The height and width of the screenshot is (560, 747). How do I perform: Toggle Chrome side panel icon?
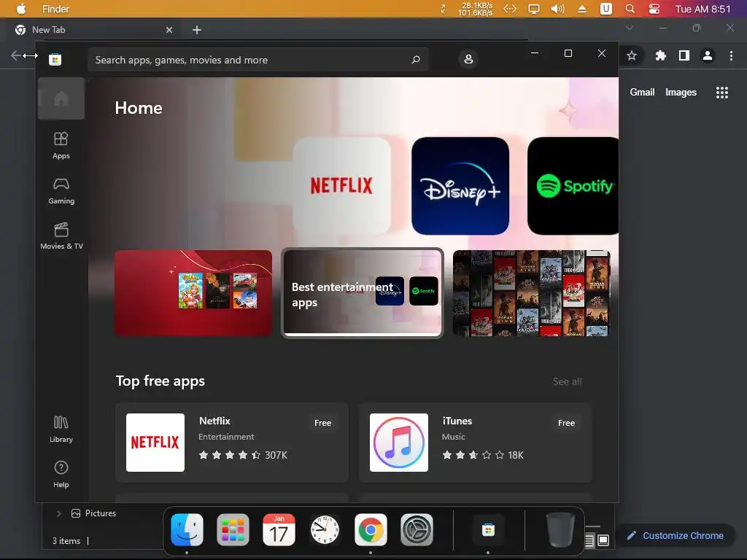tap(684, 55)
